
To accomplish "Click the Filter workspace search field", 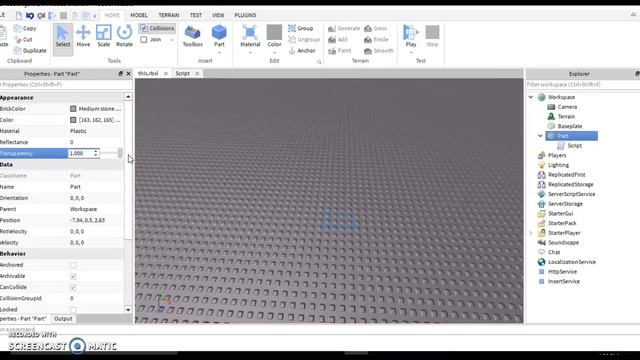I will pos(582,84).
